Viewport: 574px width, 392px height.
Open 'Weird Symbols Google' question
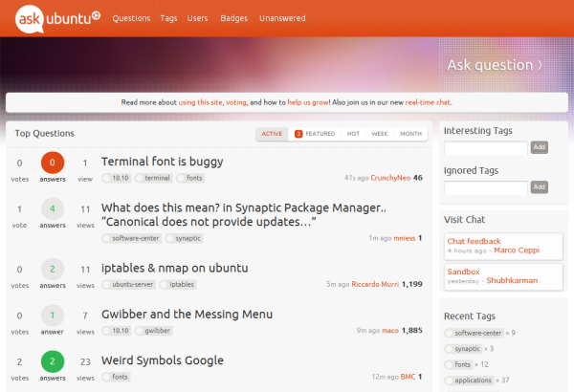[x=163, y=360]
